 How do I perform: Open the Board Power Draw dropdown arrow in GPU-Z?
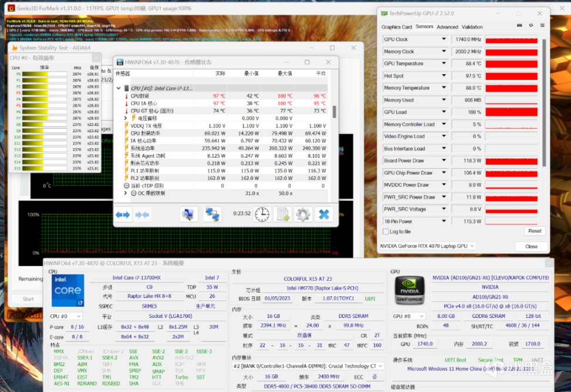pos(444,160)
